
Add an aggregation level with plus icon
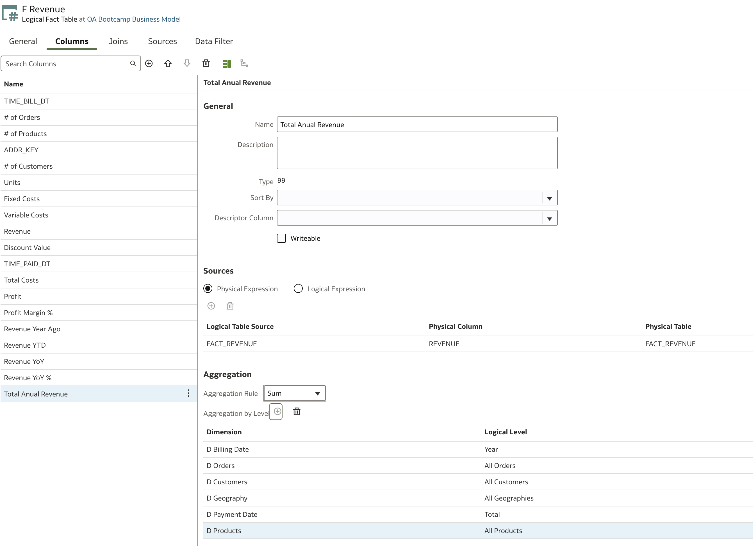[x=277, y=411]
